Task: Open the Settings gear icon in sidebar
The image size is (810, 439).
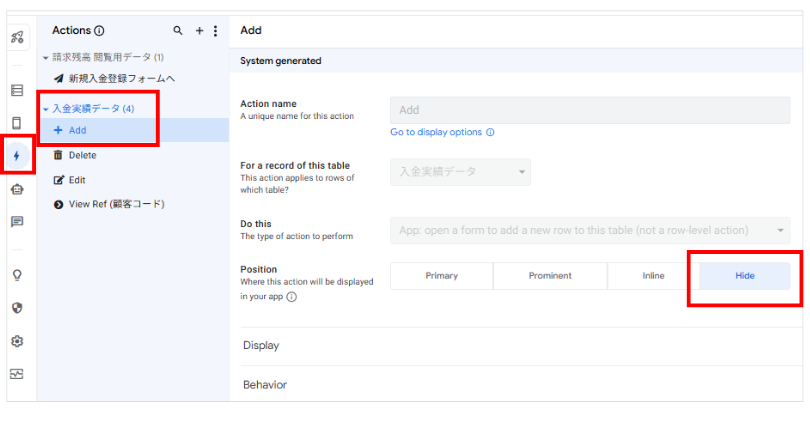Action: click(17, 341)
